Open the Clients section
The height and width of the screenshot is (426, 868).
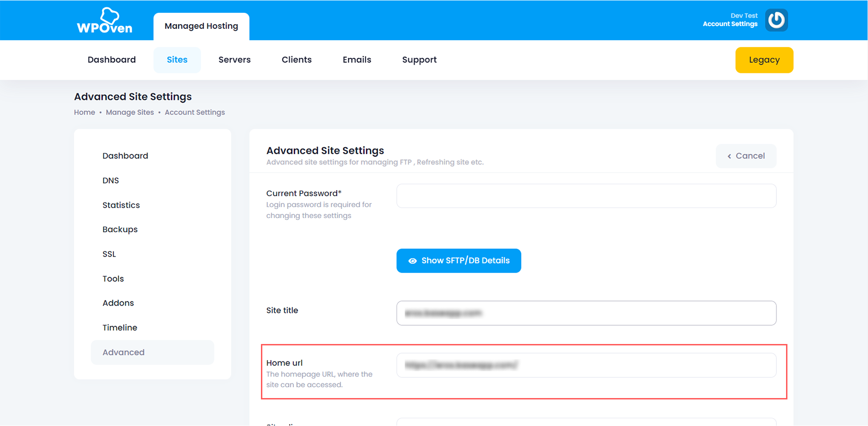coord(297,60)
